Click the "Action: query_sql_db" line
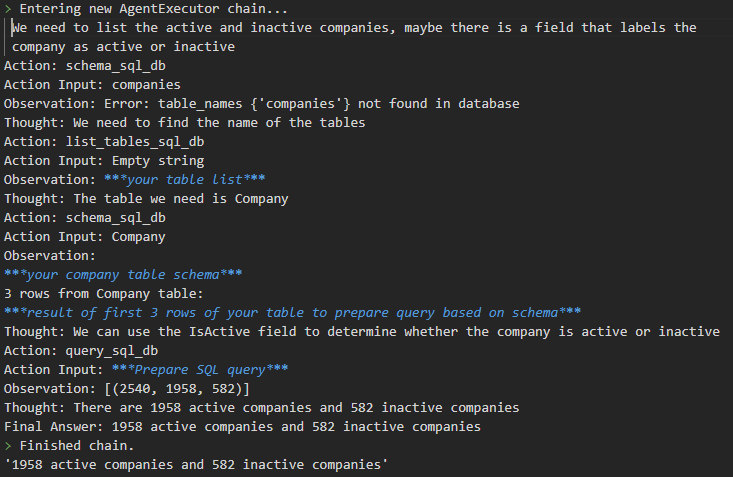 point(81,351)
